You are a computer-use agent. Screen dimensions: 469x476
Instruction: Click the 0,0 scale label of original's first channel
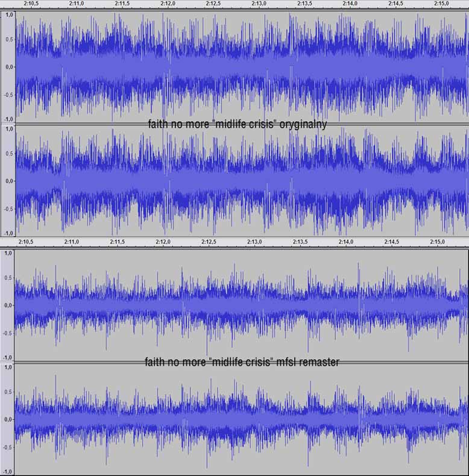click(10, 67)
